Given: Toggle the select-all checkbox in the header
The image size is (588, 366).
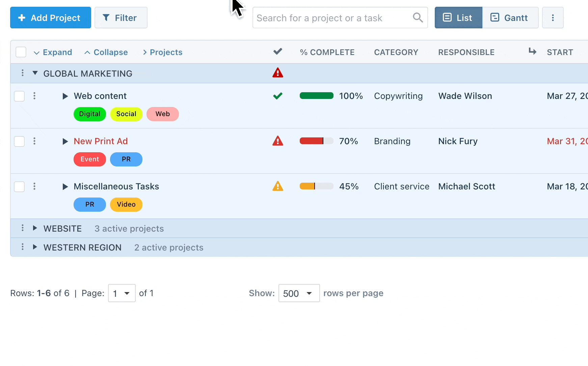Looking at the screenshot, I should (21, 52).
